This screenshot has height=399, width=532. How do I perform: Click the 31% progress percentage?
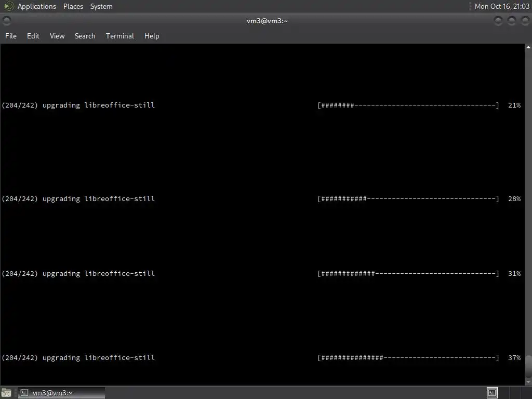coord(514,273)
